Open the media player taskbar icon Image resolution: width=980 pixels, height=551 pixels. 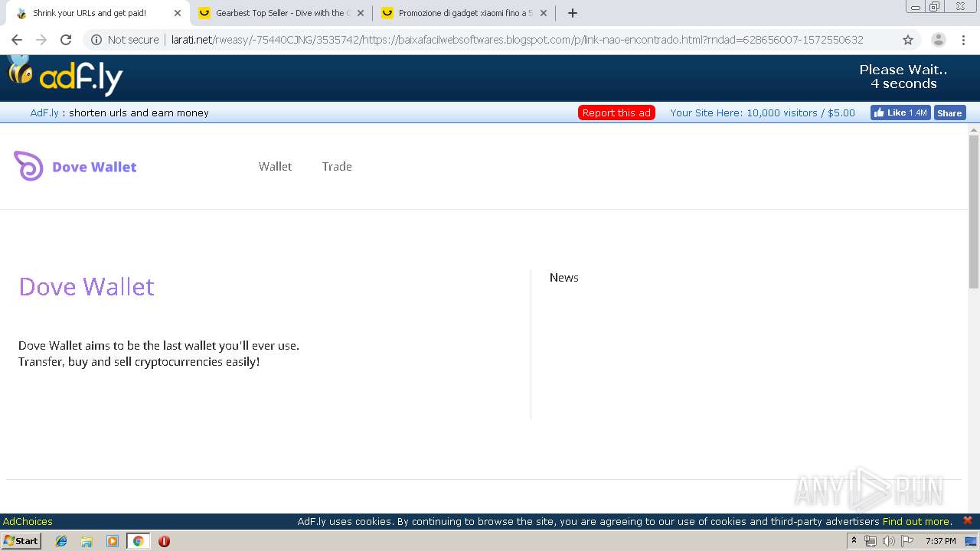[113, 541]
